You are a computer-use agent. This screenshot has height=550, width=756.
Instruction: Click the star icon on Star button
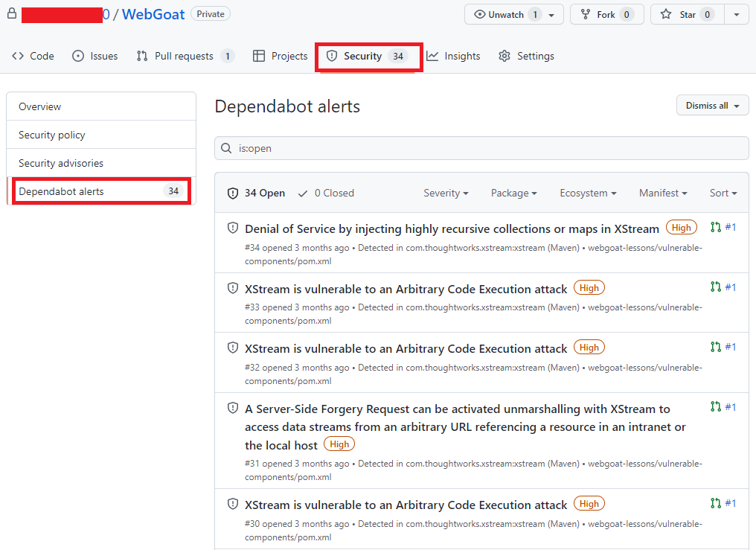click(x=666, y=14)
